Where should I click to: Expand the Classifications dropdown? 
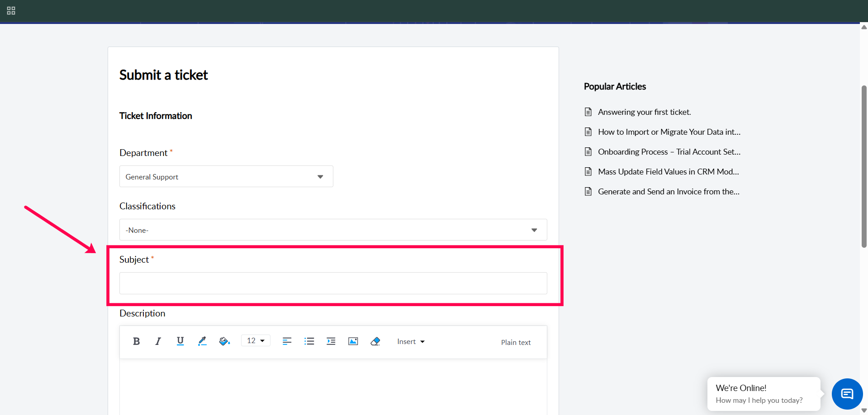click(333, 230)
